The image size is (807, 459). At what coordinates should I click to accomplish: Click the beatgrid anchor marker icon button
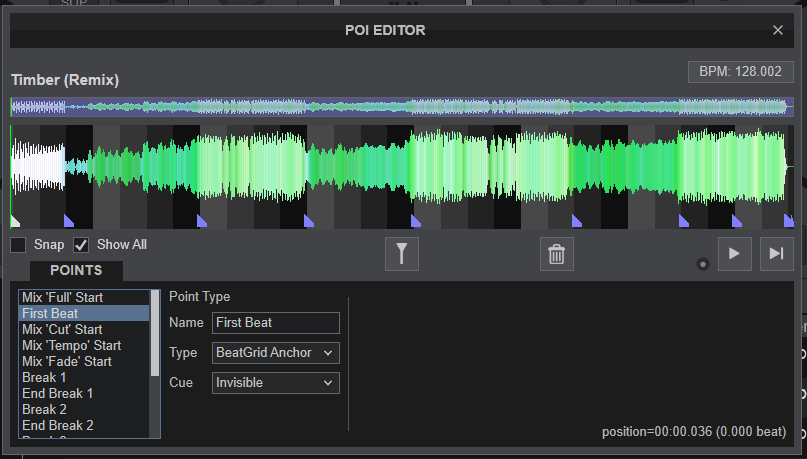[x=401, y=254]
